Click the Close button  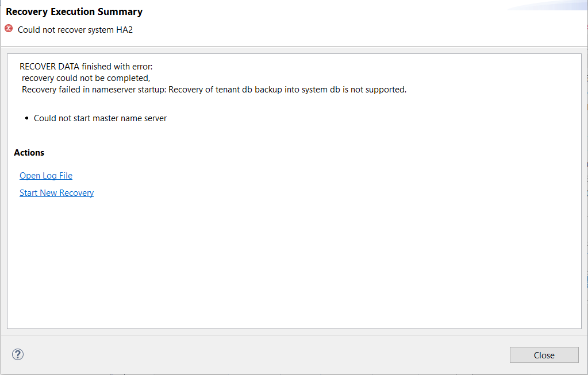[x=544, y=355]
